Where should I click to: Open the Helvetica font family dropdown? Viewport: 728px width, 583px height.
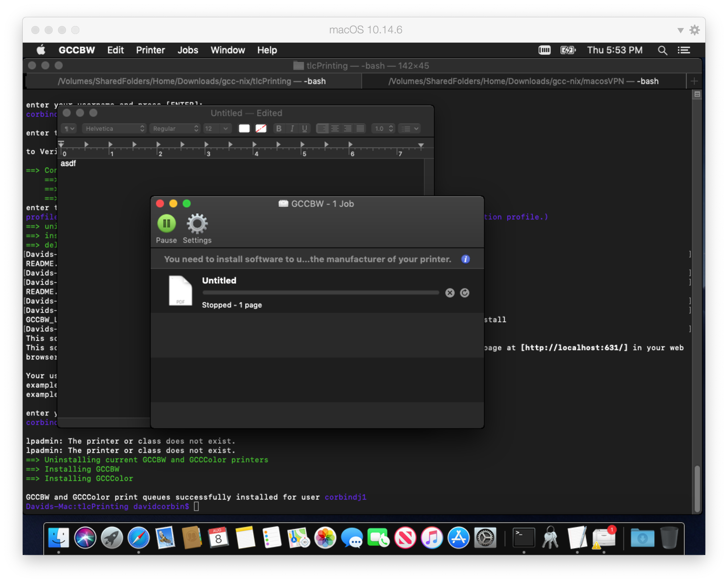coord(114,129)
